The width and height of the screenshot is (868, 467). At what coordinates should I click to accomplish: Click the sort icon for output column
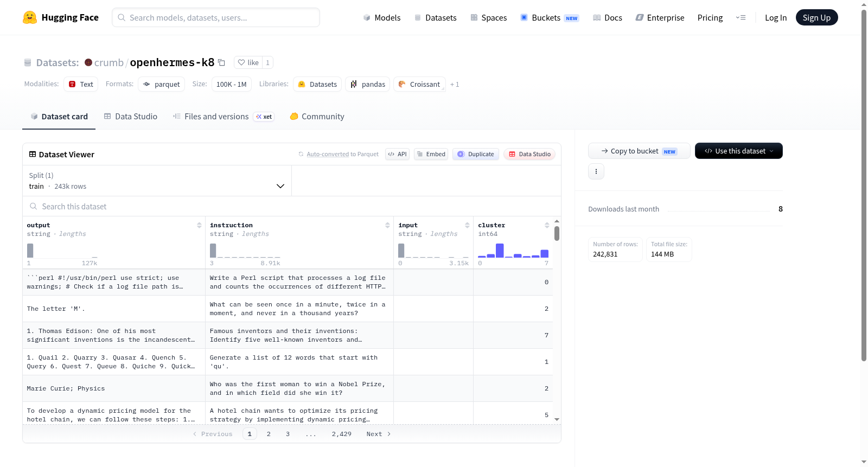coord(199,225)
